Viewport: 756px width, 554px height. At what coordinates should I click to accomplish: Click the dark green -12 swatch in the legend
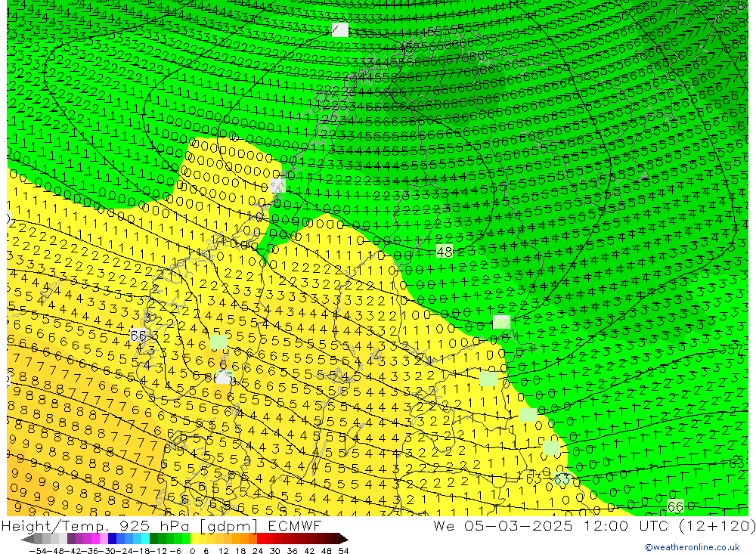click(153, 540)
